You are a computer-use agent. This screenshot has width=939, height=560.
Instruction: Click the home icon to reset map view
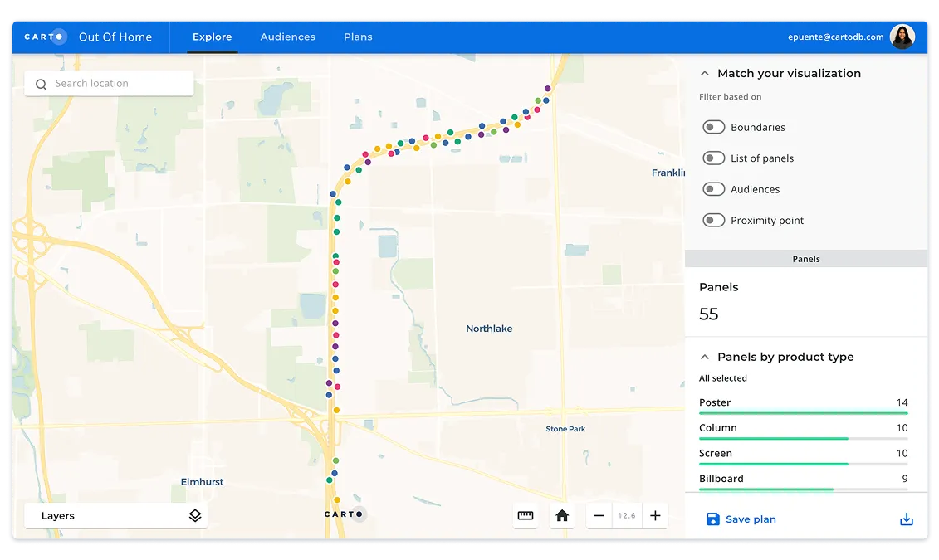562,515
